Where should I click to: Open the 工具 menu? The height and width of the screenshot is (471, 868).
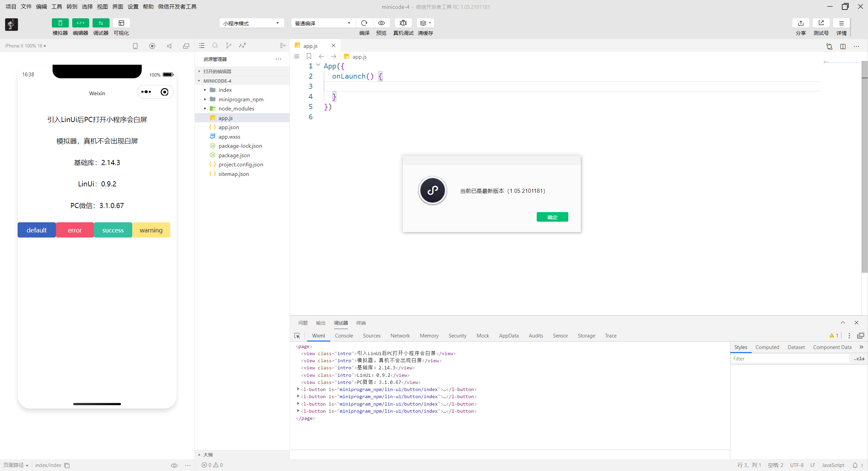56,6
